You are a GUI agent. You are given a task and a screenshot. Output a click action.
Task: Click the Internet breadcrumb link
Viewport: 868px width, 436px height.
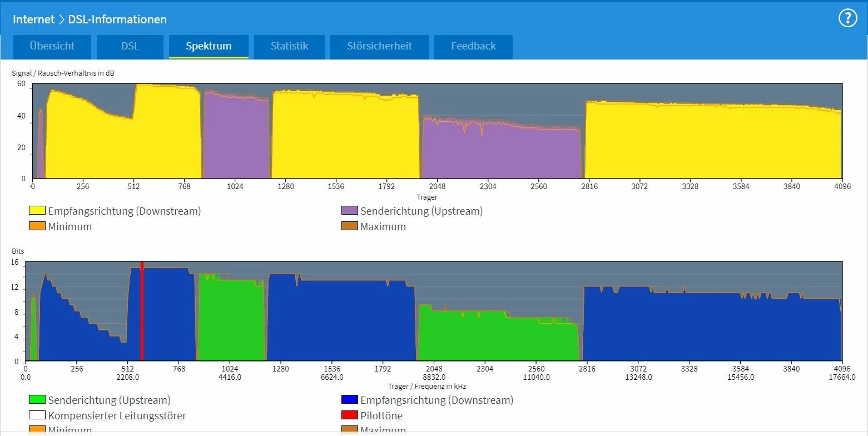(33, 19)
